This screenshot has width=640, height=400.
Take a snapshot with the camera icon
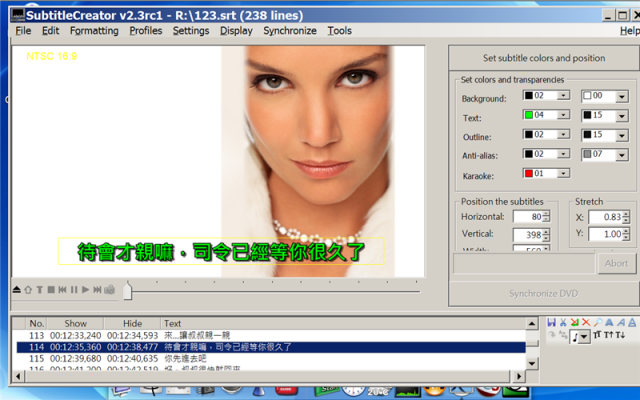click(109, 290)
